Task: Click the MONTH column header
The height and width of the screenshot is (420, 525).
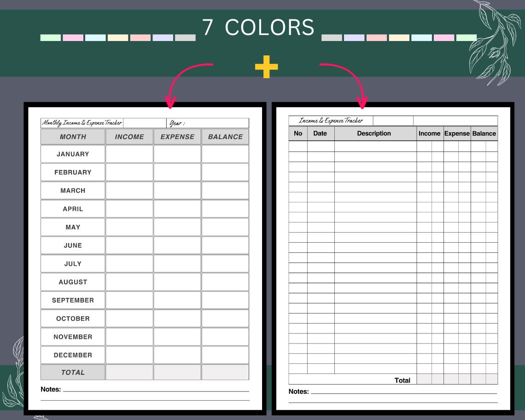Action: (73, 137)
